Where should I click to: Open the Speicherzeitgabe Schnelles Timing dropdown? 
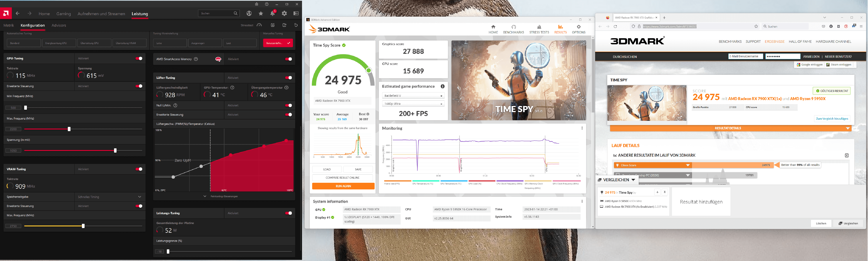pyautogui.click(x=139, y=197)
